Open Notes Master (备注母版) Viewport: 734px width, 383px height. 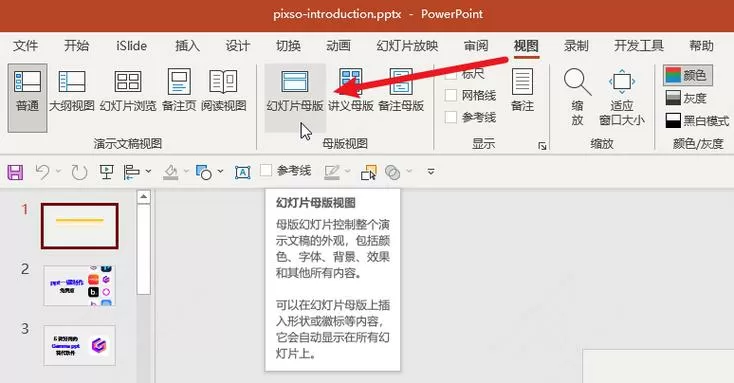click(x=401, y=90)
